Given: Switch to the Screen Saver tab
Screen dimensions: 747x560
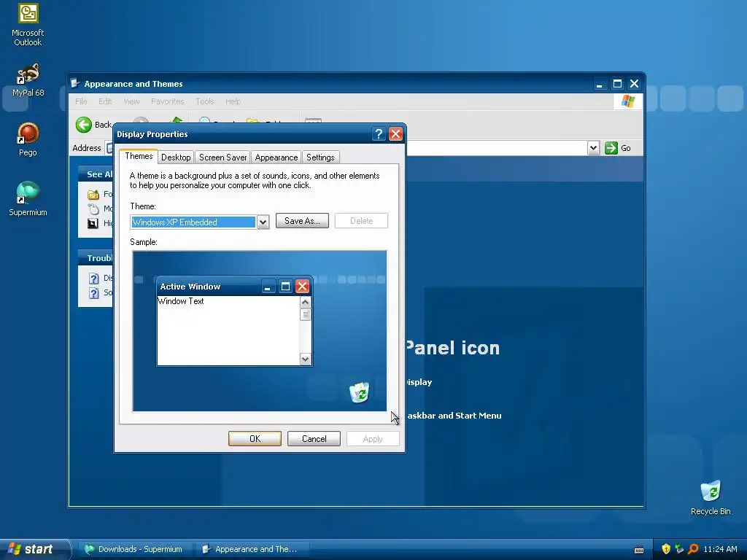Looking at the screenshot, I should click(x=223, y=157).
